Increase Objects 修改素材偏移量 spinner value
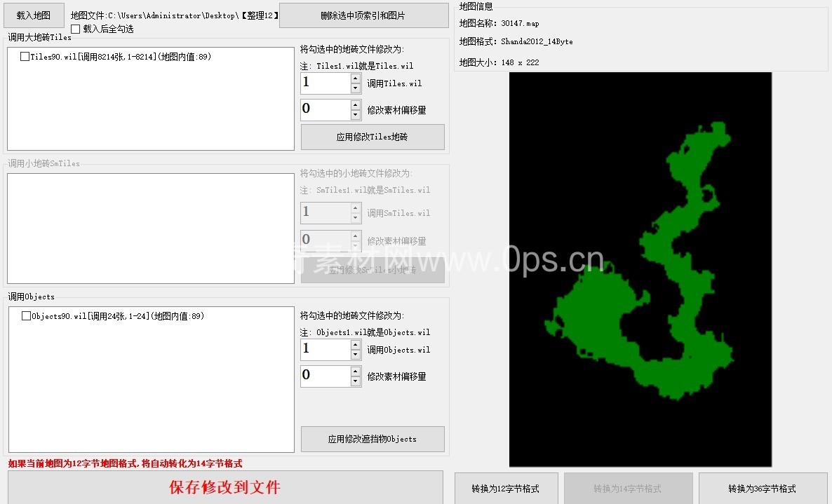 (356, 371)
